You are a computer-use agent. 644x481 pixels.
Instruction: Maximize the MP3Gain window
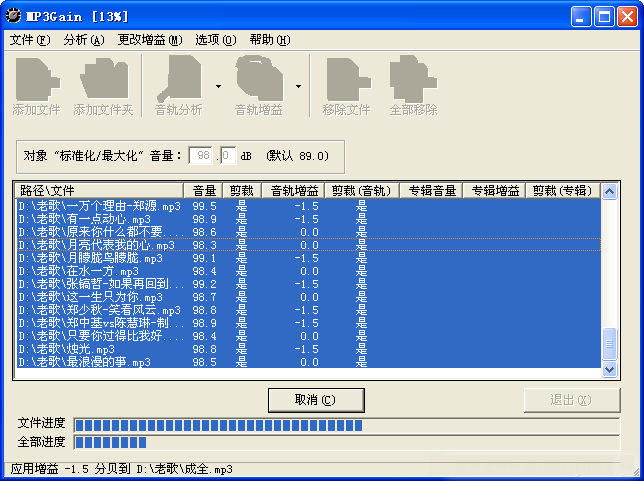click(604, 17)
